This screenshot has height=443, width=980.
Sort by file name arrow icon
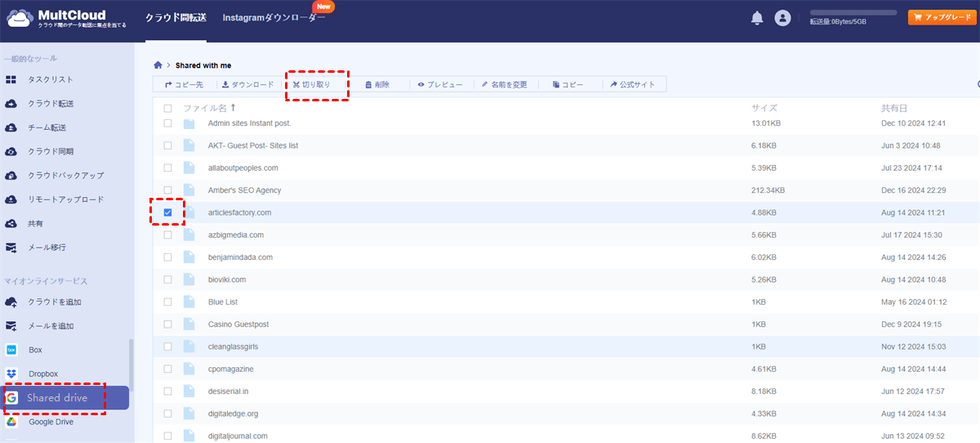(233, 107)
